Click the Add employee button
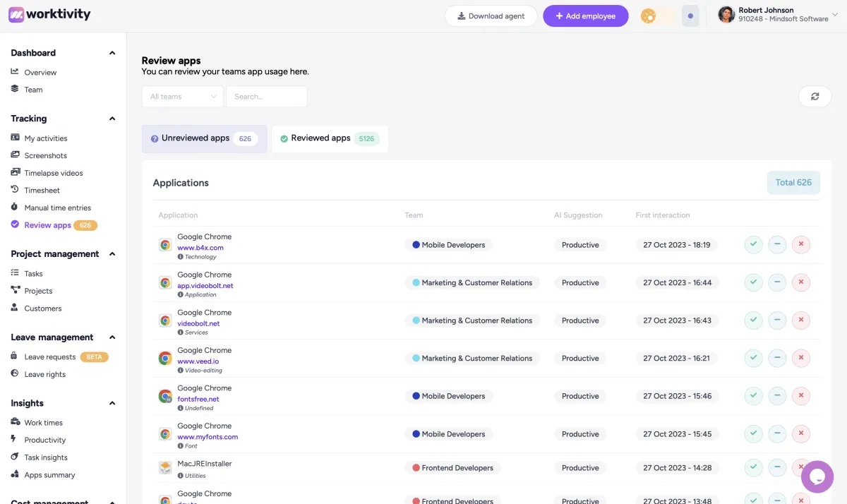The height and width of the screenshot is (504, 847). click(x=585, y=16)
